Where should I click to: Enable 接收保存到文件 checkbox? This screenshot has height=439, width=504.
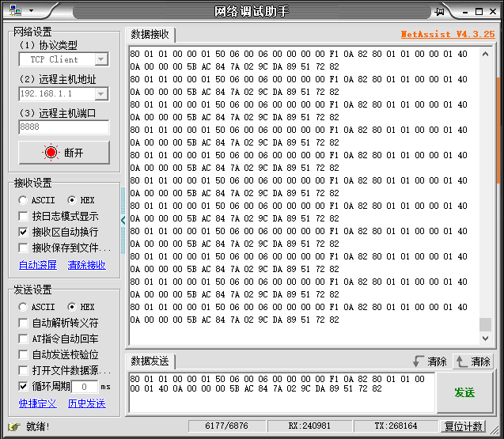23,248
